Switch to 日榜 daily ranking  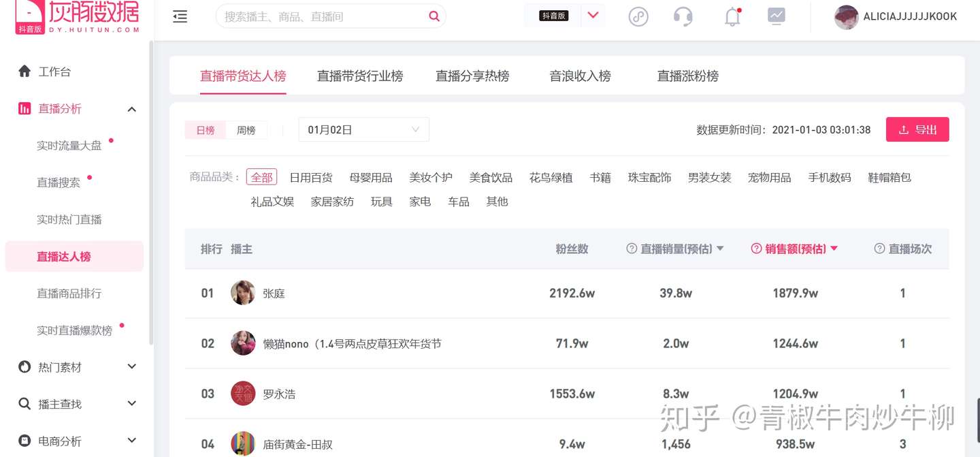coord(206,130)
